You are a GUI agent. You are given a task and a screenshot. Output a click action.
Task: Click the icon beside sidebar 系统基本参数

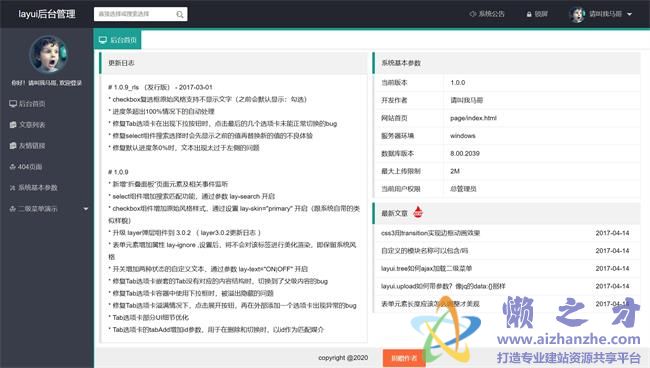12,188
